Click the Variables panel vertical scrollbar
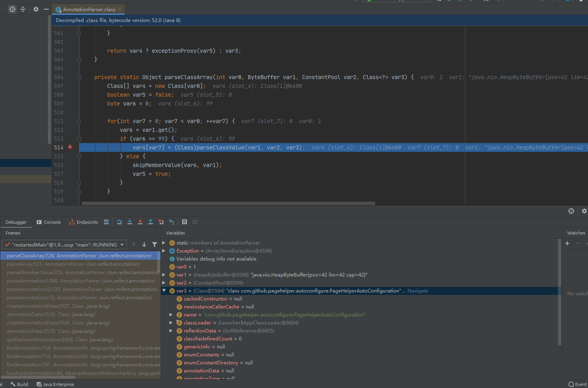 pos(559,292)
